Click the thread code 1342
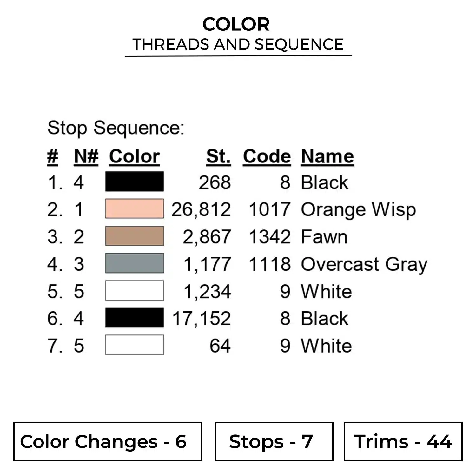Image resolution: width=476 pixels, height=476 pixels. [269, 237]
